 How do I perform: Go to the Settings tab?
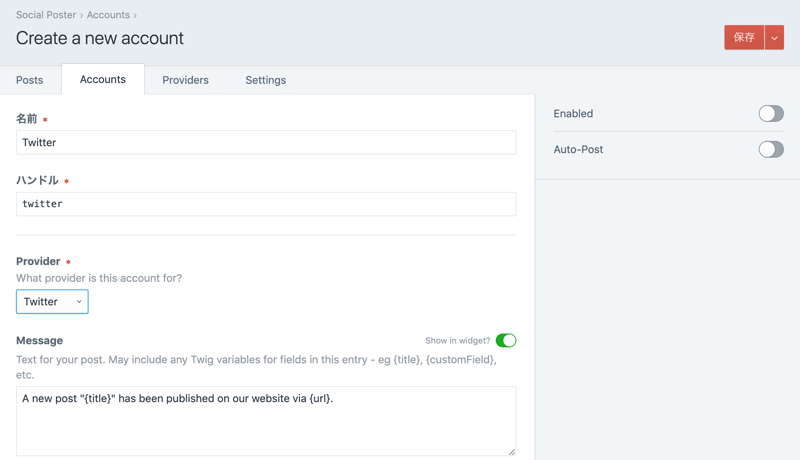click(265, 80)
